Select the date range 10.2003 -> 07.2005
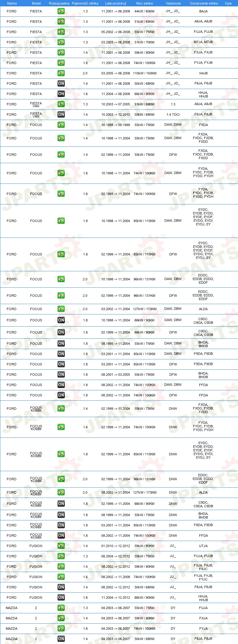Viewport: 238px width, 644px height. click(116, 104)
